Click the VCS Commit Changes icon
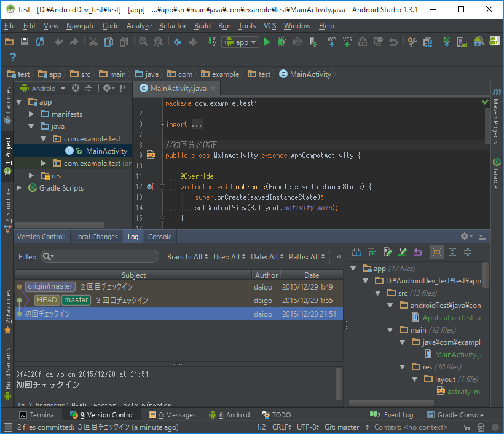The height and width of the screenshot is (434, 504). point(347,42)
